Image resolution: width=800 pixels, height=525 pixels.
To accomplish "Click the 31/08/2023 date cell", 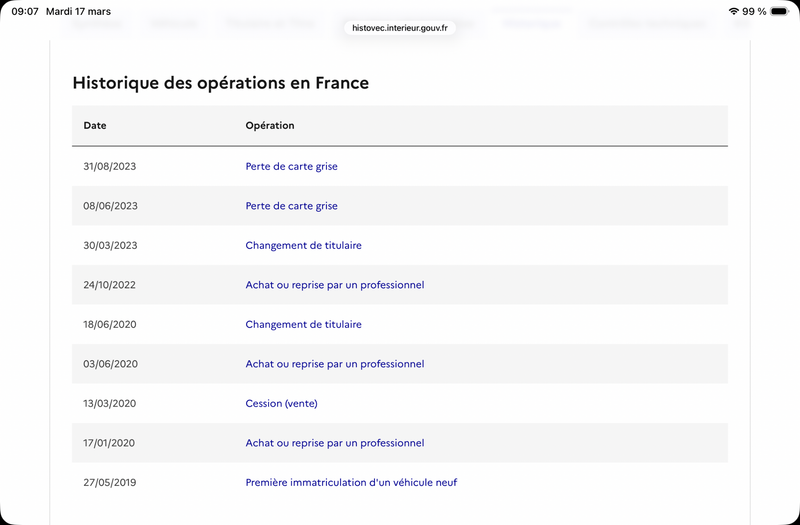I will click(x=109, y=166).
